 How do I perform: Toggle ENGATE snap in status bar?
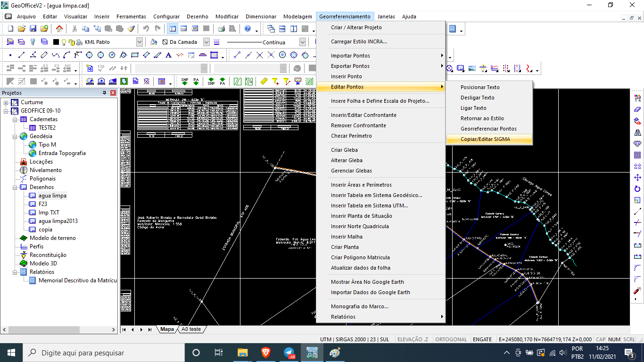point(482,339)
